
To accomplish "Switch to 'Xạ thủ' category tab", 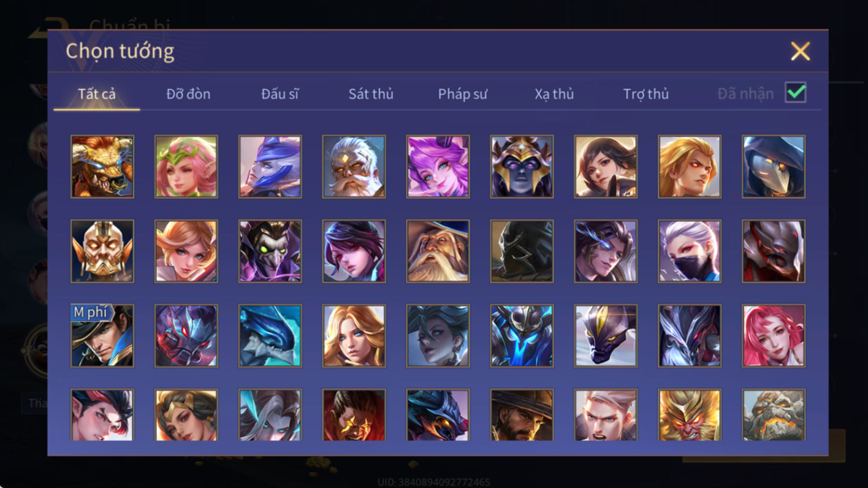I will tap(554, 94).
